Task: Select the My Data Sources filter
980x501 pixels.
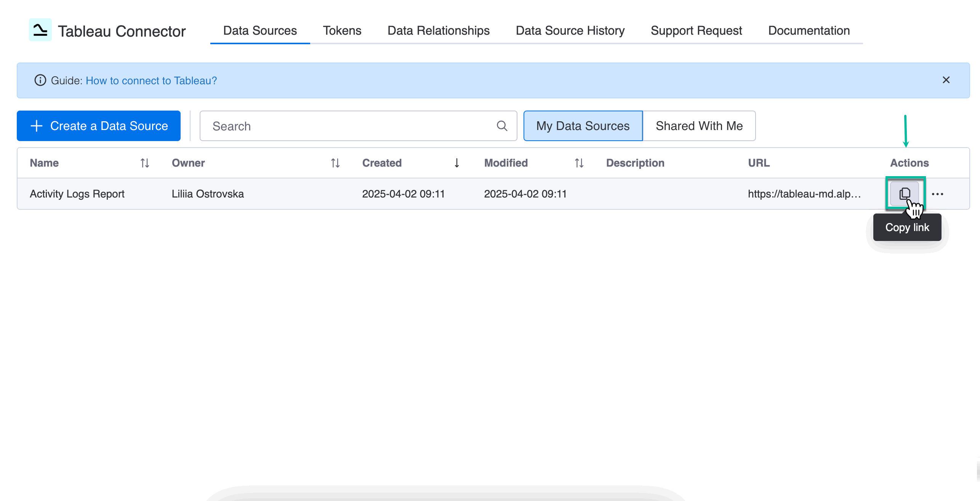Action: (583, 126)
